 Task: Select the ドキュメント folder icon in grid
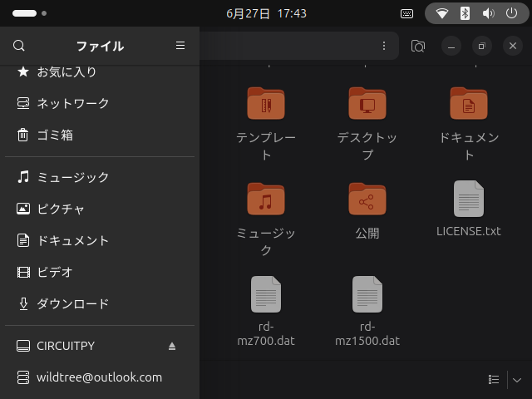[x=469, y=103]
